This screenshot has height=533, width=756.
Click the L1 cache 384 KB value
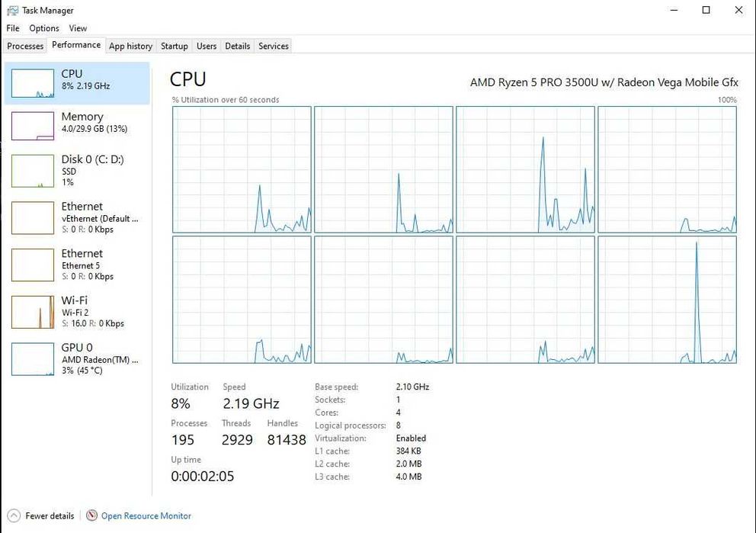pos(408,451)
